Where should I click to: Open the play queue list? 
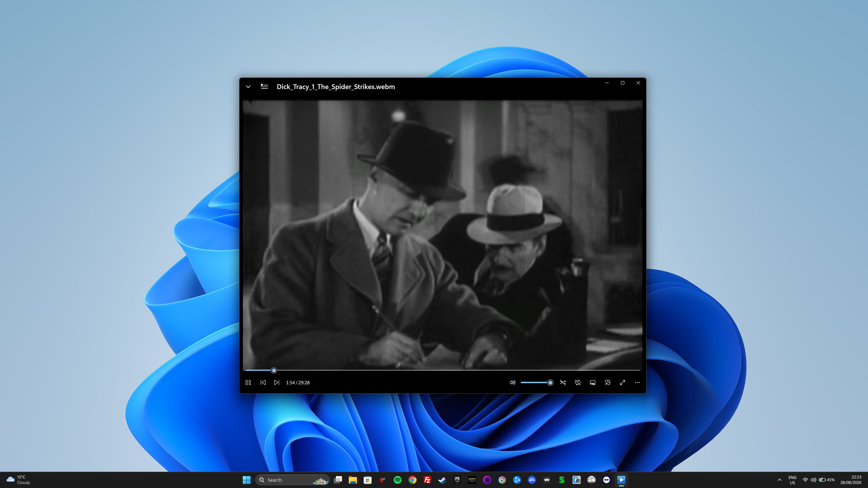pyautogui.click(x=264, y=87)
